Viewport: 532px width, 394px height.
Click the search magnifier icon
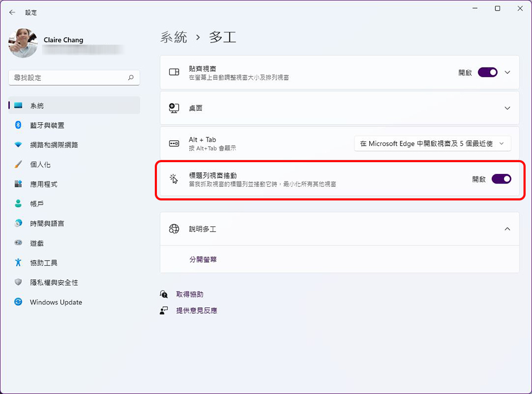(x=131, y=78)
